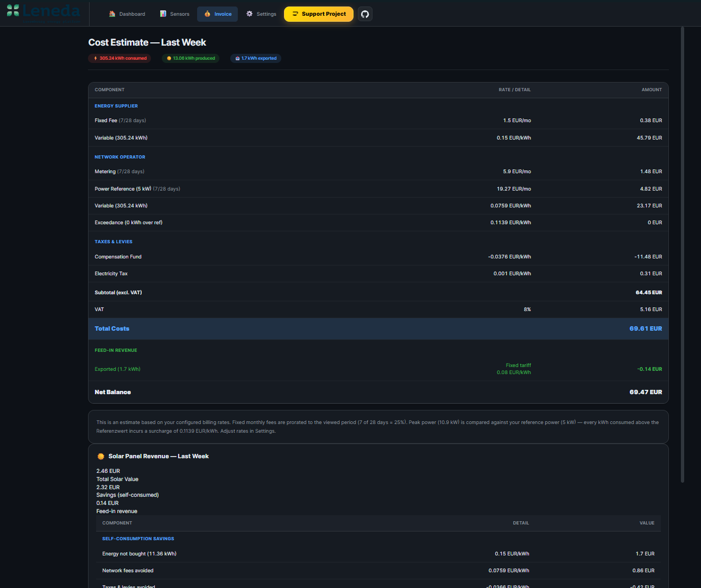
Task: Click the Energy not bought (11.36 kWh) row
Action: [x=378, y=554]
